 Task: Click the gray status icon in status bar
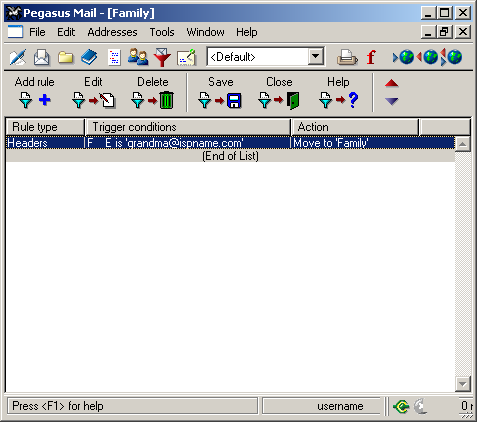tap(420, 406)
